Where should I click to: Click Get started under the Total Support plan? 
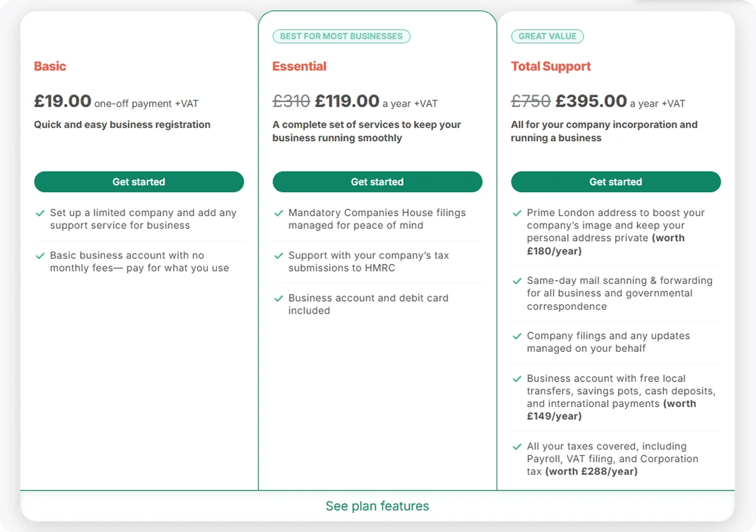click(x=616, y=182)
